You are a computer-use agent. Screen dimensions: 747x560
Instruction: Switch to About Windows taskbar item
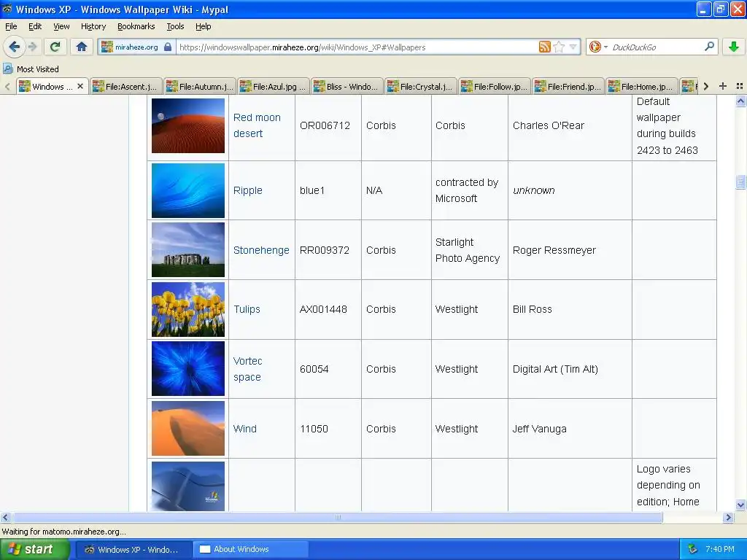pyautogui.click(x=251, y=549)
